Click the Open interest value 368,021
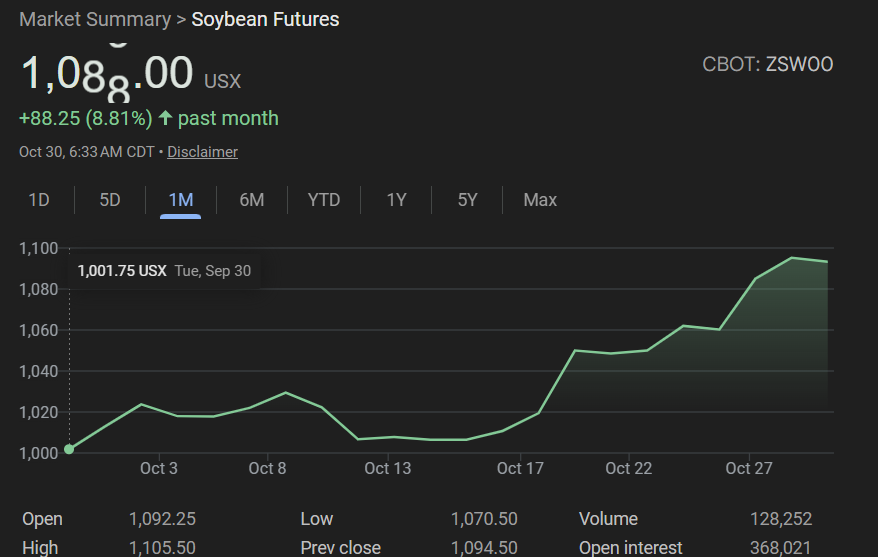Screen dimensions: 878x557 779,547
